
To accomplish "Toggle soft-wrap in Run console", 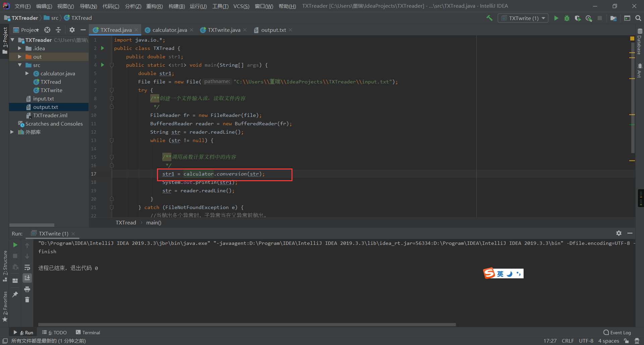I will 27,267.
